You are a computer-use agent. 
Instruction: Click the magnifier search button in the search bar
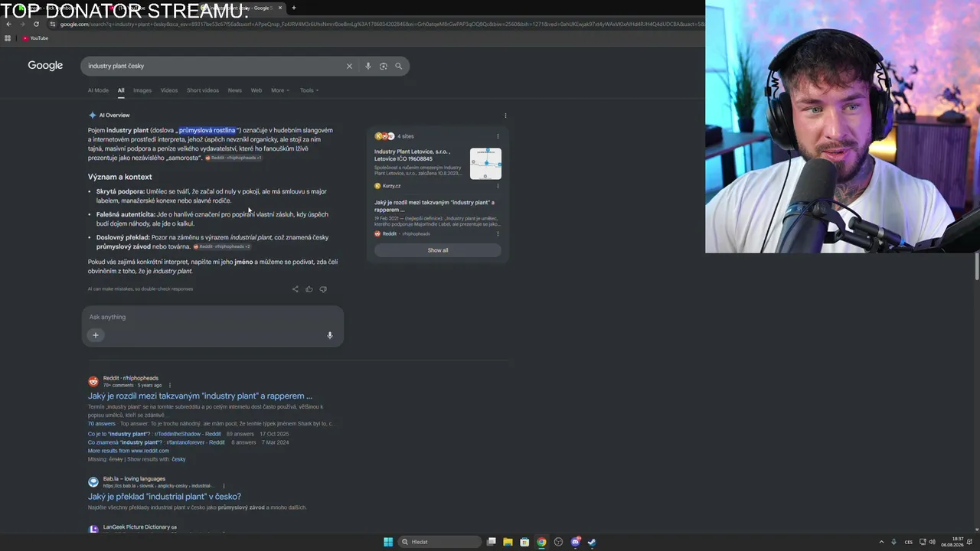coord(398,66)
